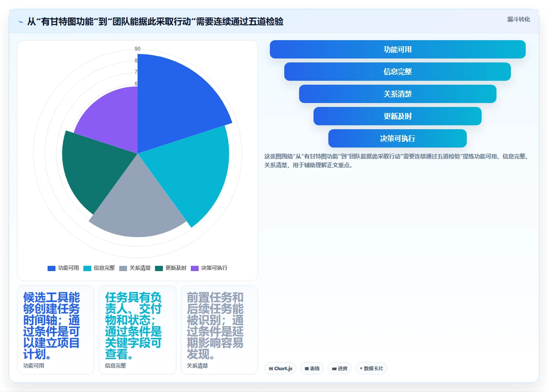Click the page title about 甘特图功能
Image resolution: width=548 pixels, height=392 pixels.
click(155, 21)
